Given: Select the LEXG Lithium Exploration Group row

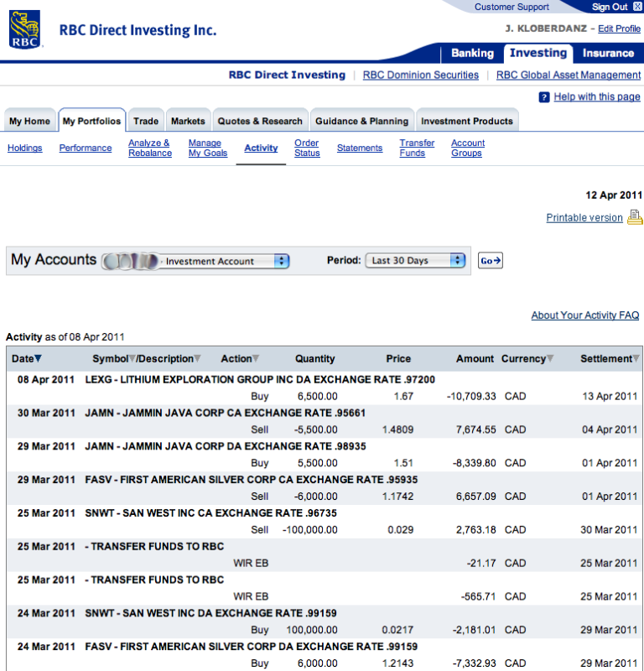Looking at the screenshot, I should 325,388.
